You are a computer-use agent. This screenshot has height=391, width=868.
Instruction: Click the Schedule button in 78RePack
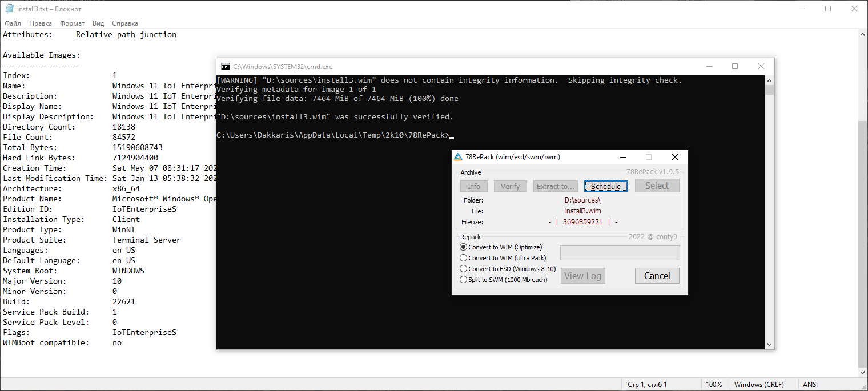(x=606, y=186)
